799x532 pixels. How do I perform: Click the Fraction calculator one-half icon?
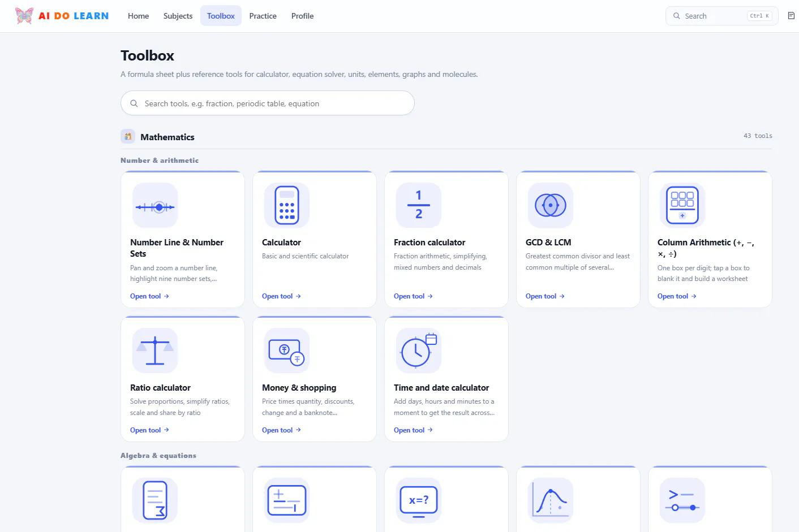[x=419, y=205]
